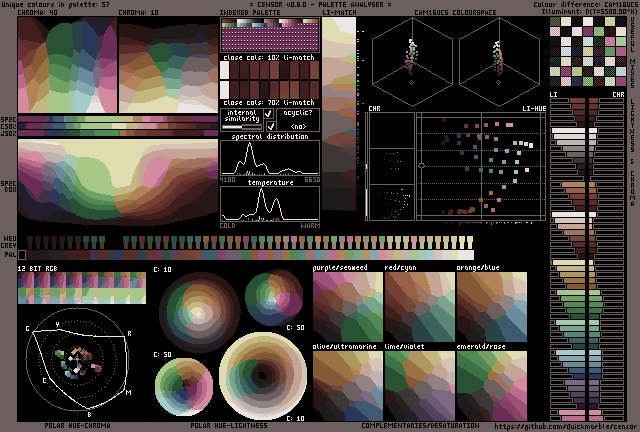Toggle the lower internal similarity checkbox
This screenshot has height=432, width=640.
coord(270,127)
